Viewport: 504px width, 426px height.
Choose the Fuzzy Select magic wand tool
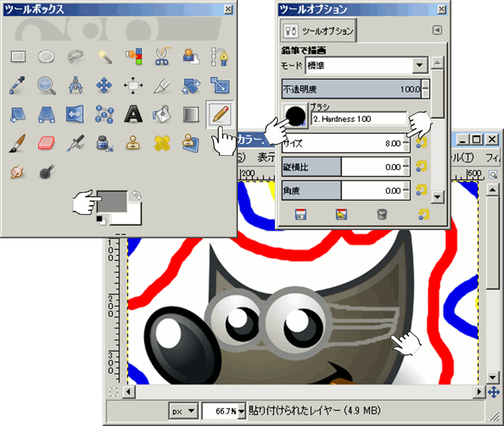coord(103,56)
